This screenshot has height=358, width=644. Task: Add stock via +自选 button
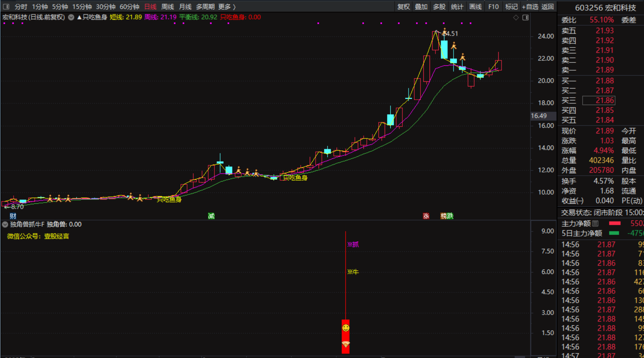click(x=530, y=7)
